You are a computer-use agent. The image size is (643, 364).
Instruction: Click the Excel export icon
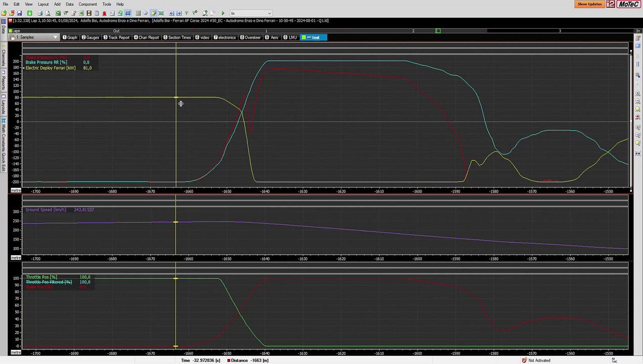[x=81, y=13]
